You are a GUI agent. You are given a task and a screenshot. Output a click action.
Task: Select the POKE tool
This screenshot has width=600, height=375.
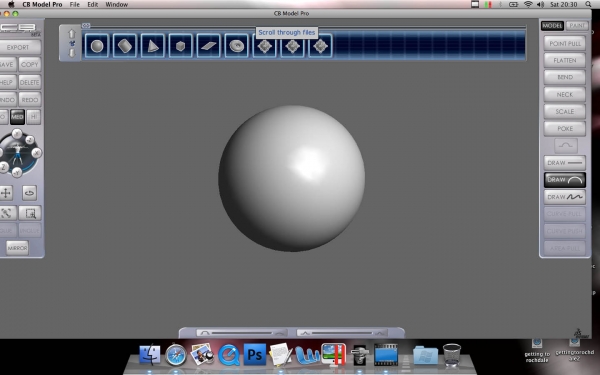coord(565,129)
